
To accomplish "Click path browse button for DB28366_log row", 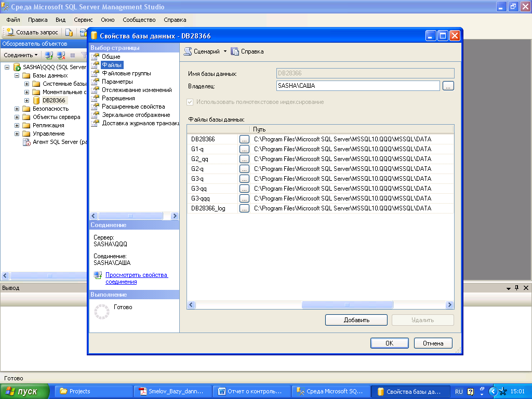I will pos(244,208).
